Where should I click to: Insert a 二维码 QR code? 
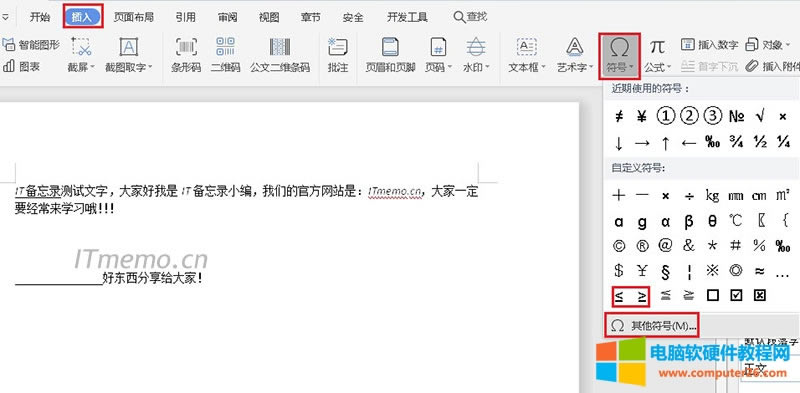coord(226,54)
